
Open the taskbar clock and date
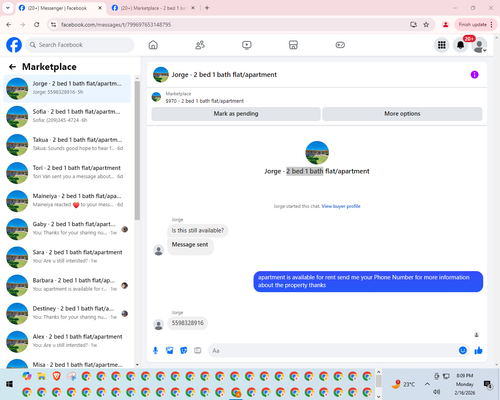coord(465,384)
